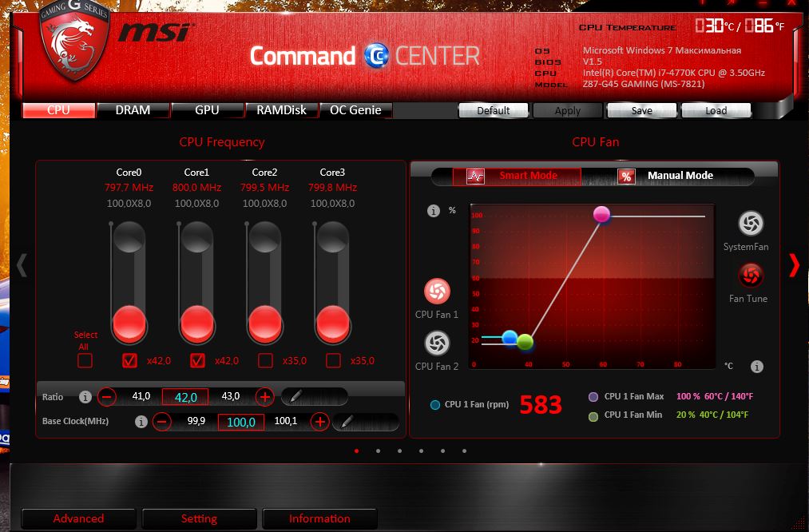Click the Default button
Image resolution: width=809 pixels, height=532 pixels.
494,110
